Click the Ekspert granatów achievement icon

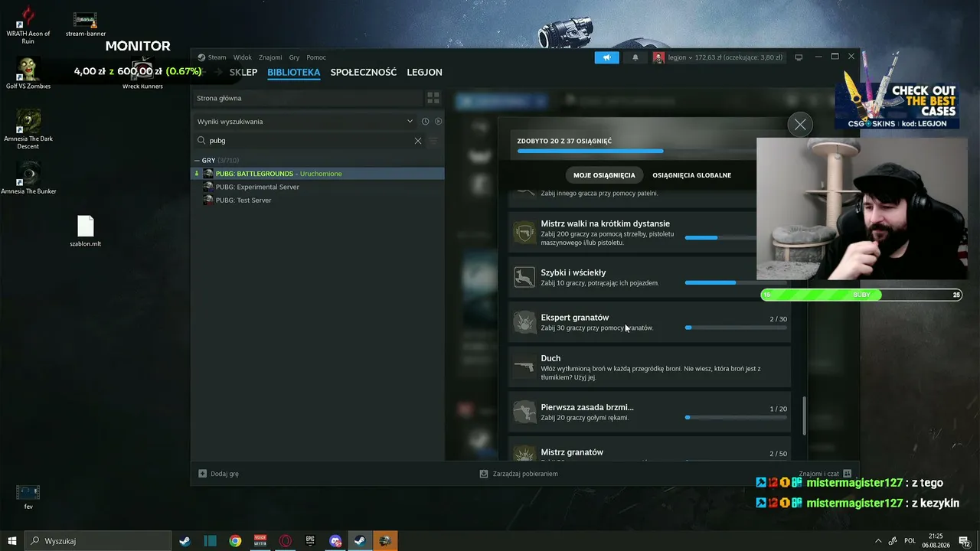click(x=524, y=322)
